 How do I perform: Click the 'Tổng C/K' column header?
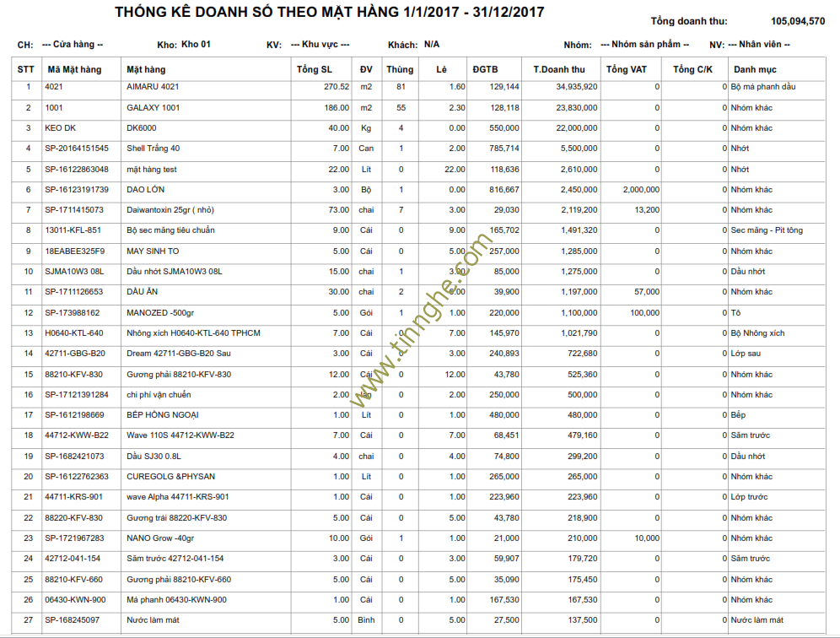[x=692, y=70]
